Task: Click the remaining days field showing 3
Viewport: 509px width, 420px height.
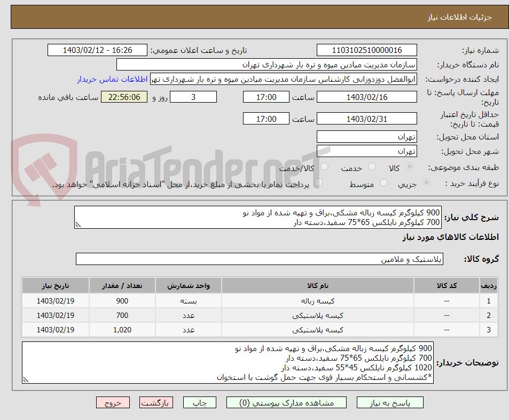Action: tap(193, 97)
